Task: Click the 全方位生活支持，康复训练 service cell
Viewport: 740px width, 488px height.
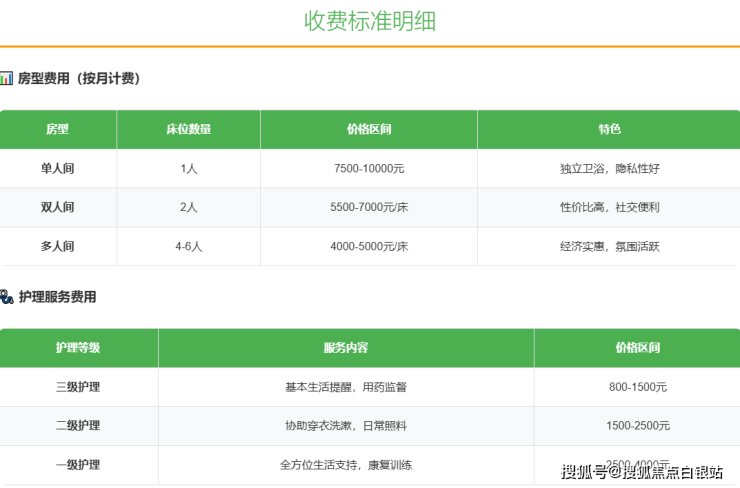Action: point(346,465)
